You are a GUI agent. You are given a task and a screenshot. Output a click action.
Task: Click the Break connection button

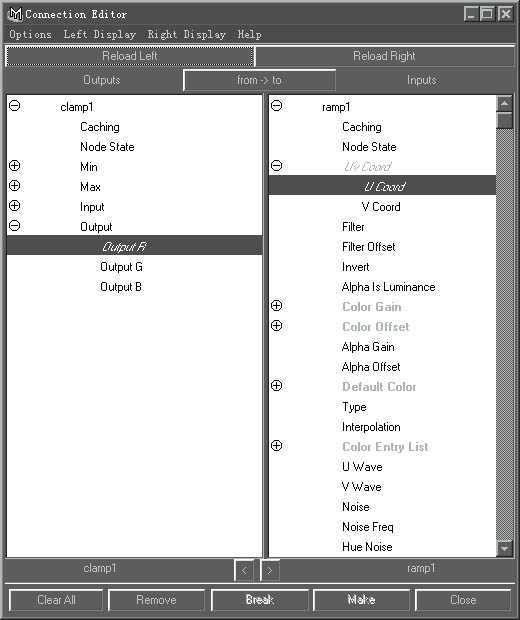point(260,600)
